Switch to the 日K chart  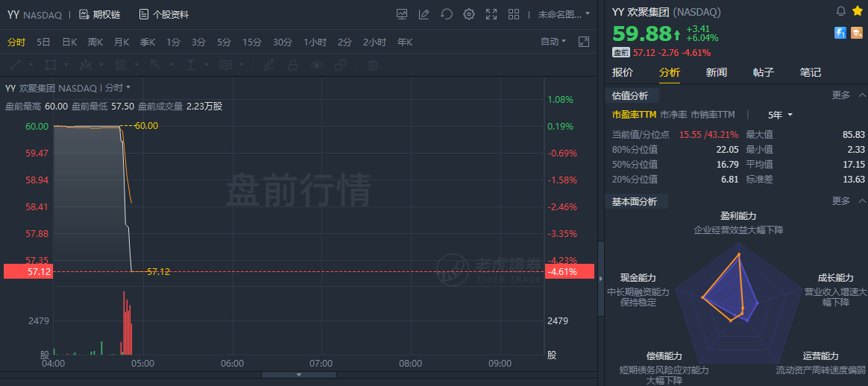click(x=69, y=42)
